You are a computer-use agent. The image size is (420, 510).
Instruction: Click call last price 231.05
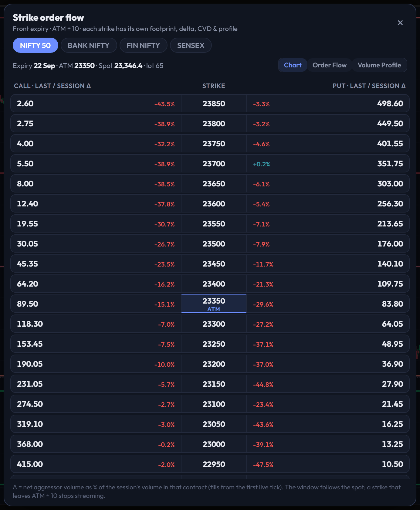30,384
